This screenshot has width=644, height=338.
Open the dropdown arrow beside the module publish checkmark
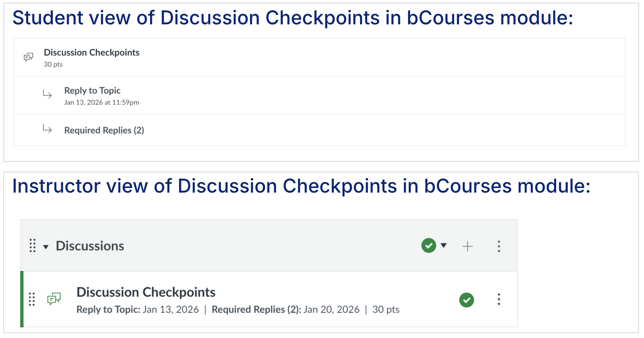pyautogui.click(x=444, y=246)
